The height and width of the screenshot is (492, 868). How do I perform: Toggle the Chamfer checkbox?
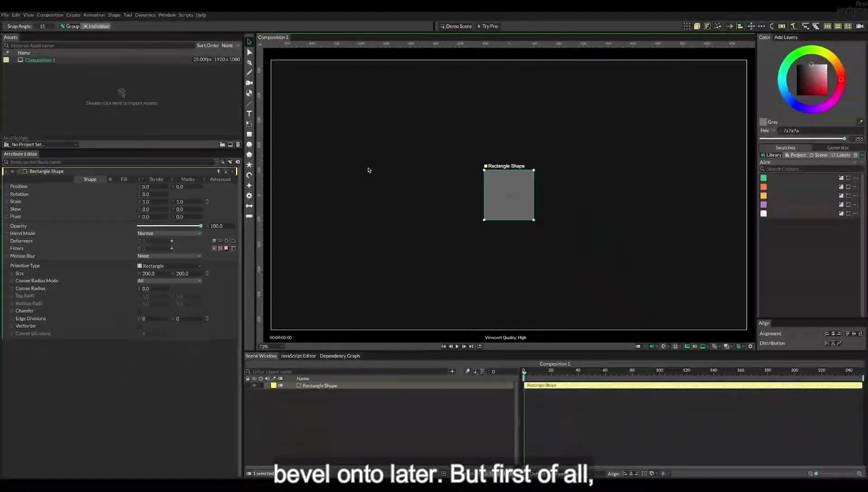tap(139, 311)
